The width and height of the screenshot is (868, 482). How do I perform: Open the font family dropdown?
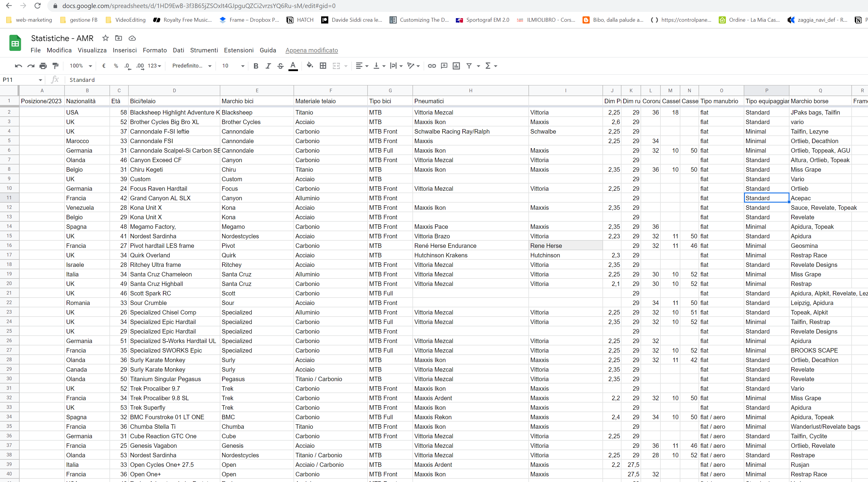pyautogui.click(x=192, y=66)
